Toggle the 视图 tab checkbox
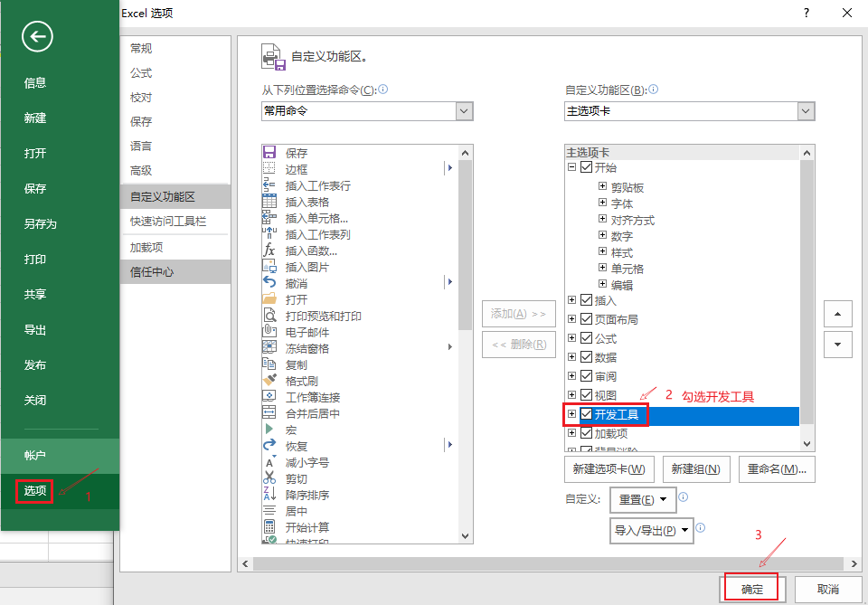The width and height of the screenshot is (868, 605). coord(586,394)
